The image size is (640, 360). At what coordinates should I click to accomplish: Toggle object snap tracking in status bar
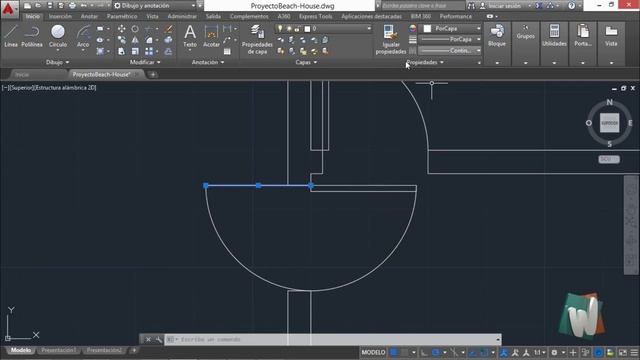pyautogui.click(x=473, y=352)
